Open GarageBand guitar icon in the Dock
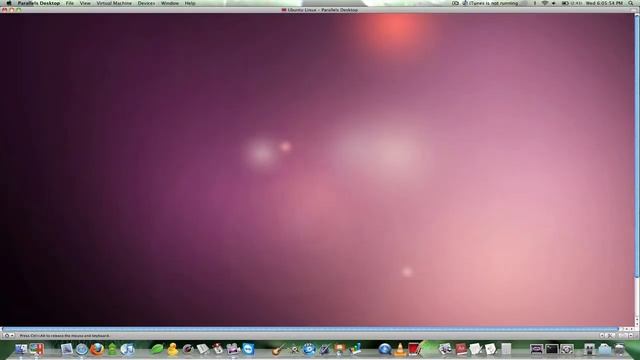The image size is (640, 360). tap(278, 349)
